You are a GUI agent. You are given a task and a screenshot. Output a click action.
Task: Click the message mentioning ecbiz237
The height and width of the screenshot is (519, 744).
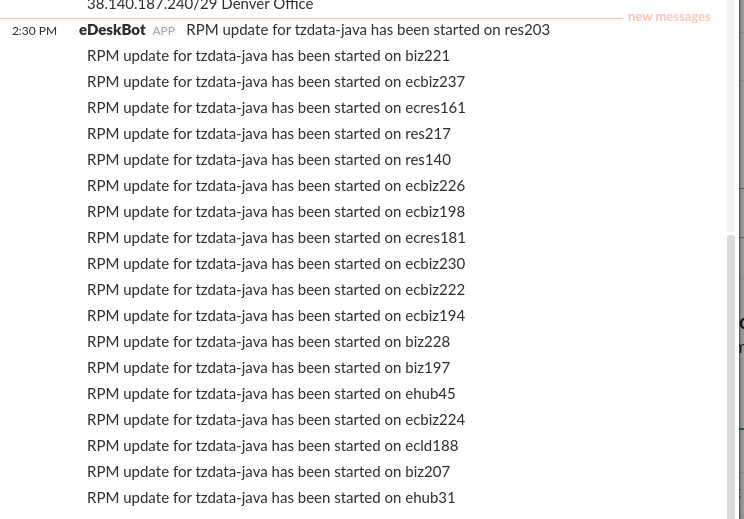click(275, 82)
